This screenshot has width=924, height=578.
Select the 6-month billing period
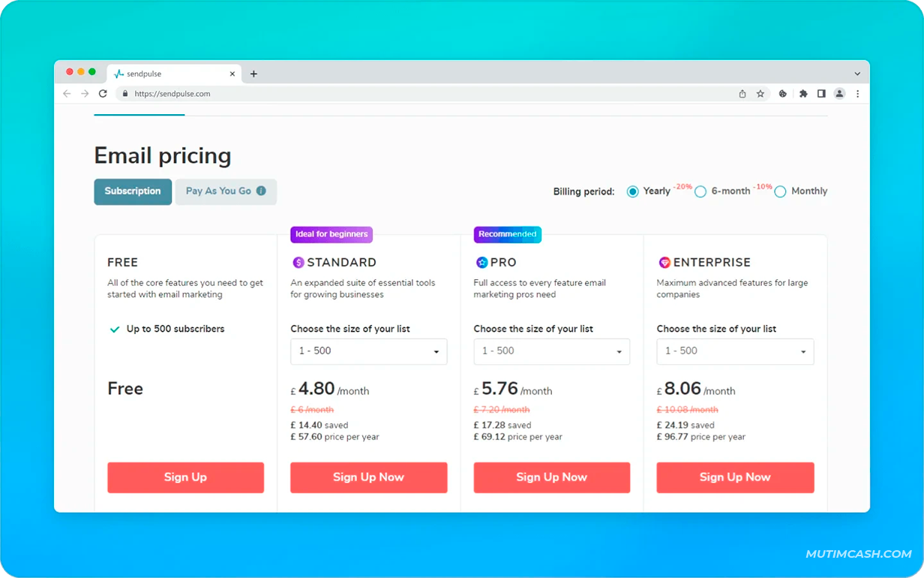pyautogui.click(x=700, y=191)
